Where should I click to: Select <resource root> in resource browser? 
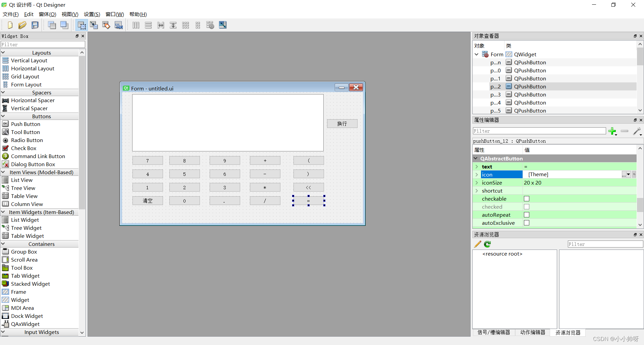coord(502,254)
